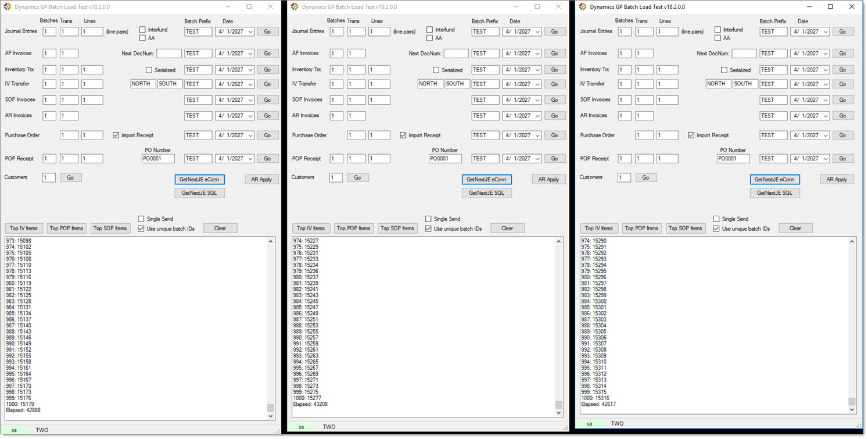Image resolution: width=868 pixels, height=439 pixels.
Task: Click the Journal Entries Lines field, middle window
Action: [x=379, y=32]
